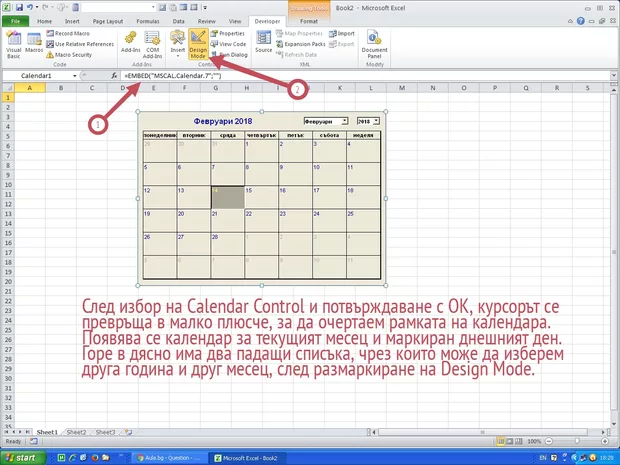
Task: Open the Visual Basic editor
Action: 13,44
